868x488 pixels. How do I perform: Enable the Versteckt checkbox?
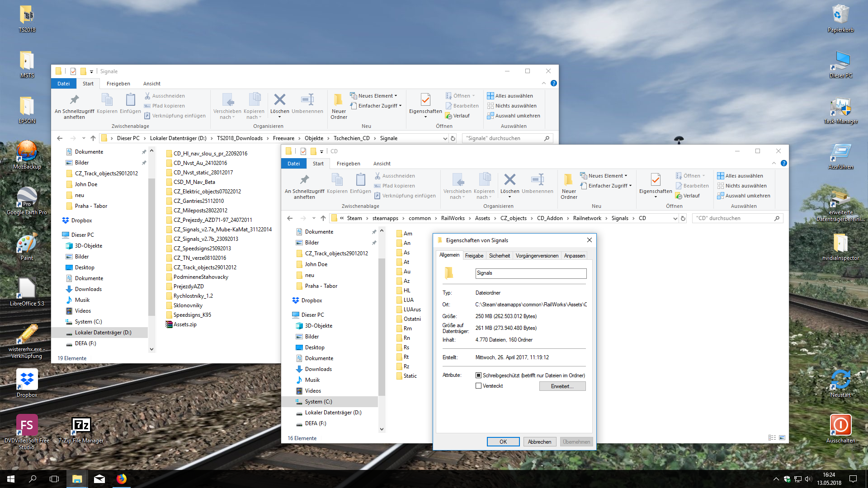tap(478, 386)
